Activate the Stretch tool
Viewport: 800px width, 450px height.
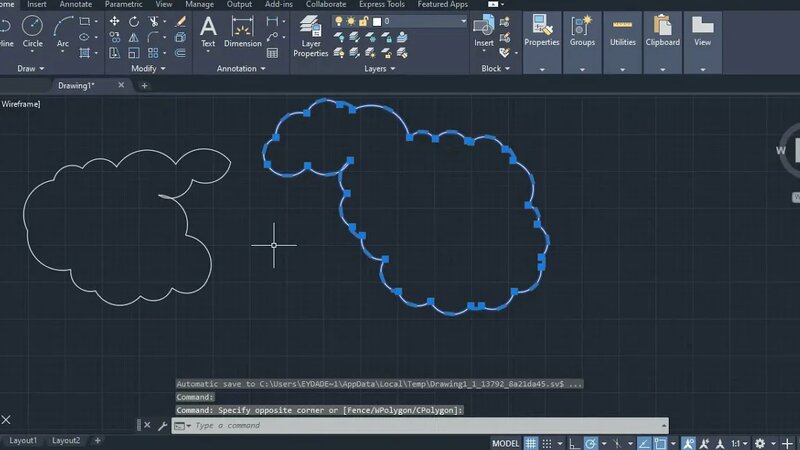click(x=115, y=53)
